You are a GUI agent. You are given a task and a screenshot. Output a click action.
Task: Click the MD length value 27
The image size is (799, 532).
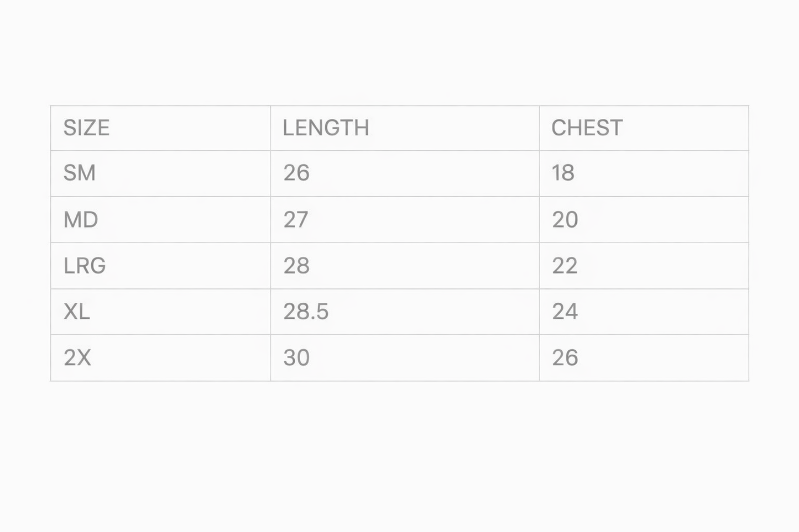click(x=296, y=220)
